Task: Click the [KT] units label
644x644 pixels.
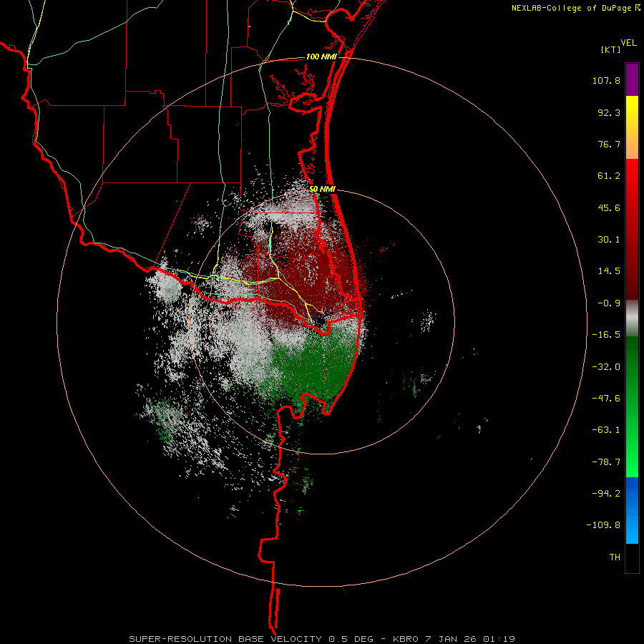Action: coord(611,49)
